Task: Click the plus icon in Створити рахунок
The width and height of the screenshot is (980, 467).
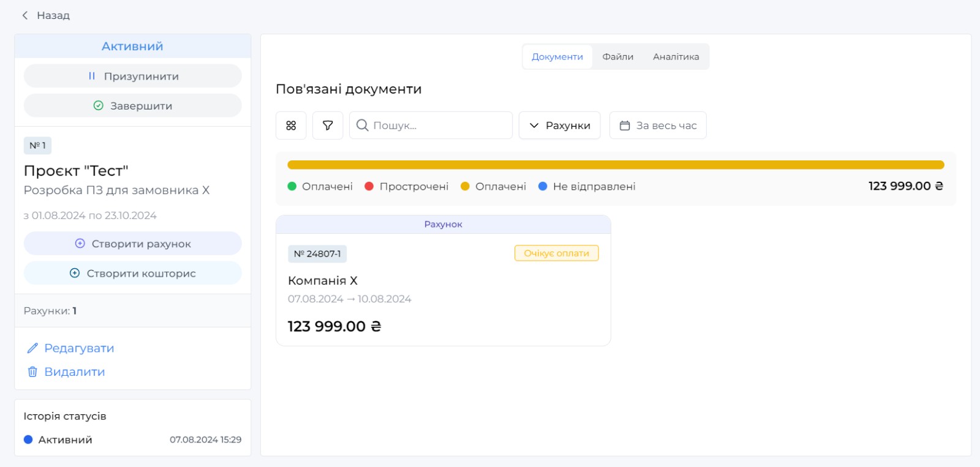Action: [x=80, y=244]
